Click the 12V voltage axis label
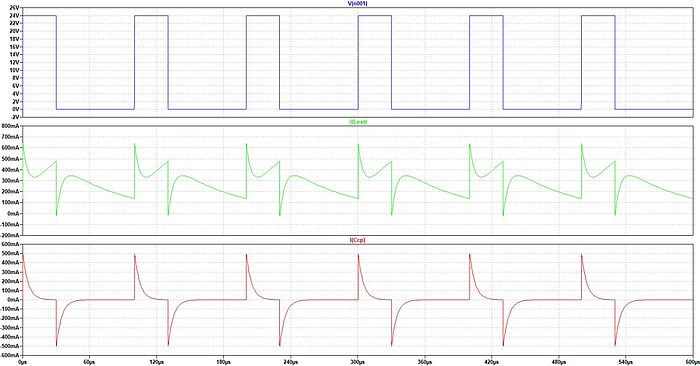This screenshot has height=366, width=700. point(15,62)
